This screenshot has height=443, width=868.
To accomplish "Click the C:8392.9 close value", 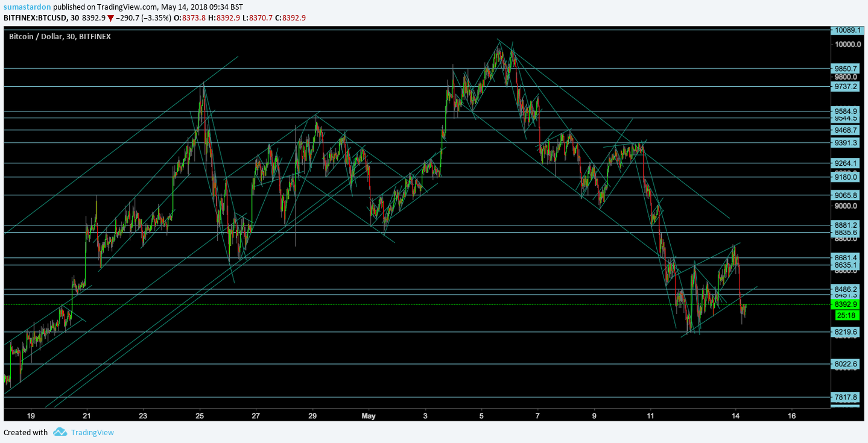I will (290, 17).
